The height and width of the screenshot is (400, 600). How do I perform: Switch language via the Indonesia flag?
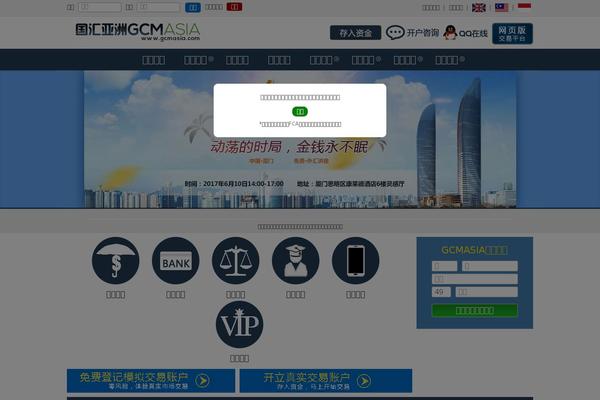(x=524, y=8)
